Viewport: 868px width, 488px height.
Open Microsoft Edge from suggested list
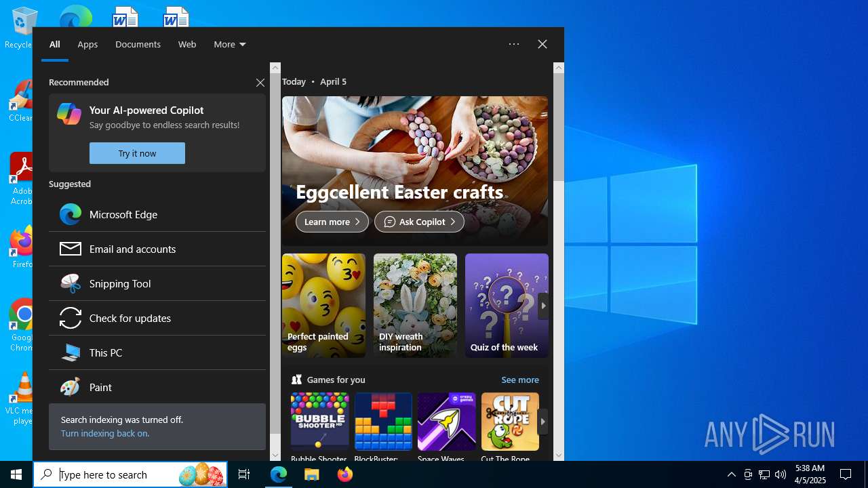pyautogui.click(x=157, y=214)
